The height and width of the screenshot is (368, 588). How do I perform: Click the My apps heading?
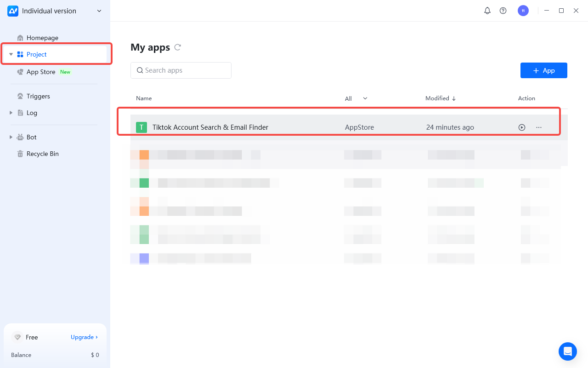(150, 47)
